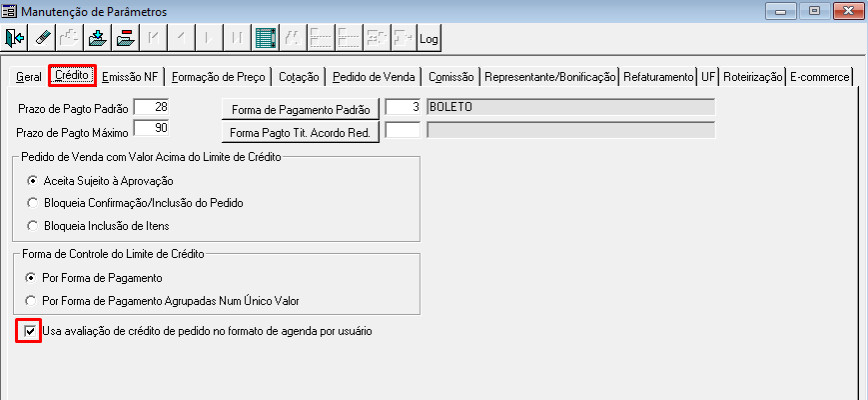
Task: Click the disabled next record navigation icon
Action: click(x=209, y=38)
